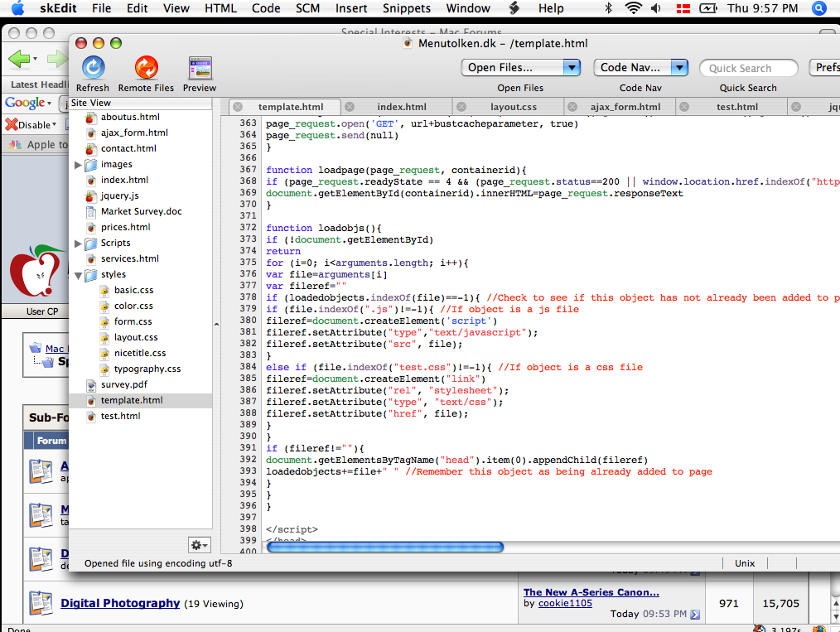
Task: Click the Danish flag input menu icon
Action: tap(683, 8)
